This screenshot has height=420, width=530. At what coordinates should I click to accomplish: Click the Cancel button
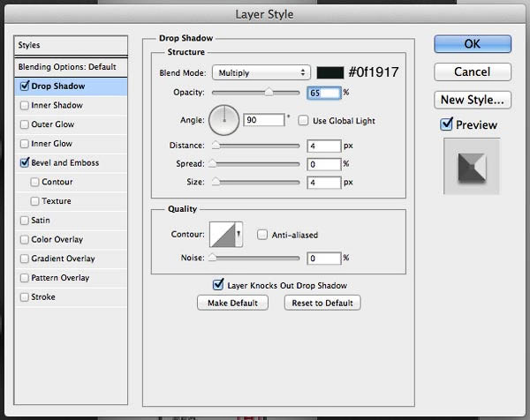[x=473, y=71]
